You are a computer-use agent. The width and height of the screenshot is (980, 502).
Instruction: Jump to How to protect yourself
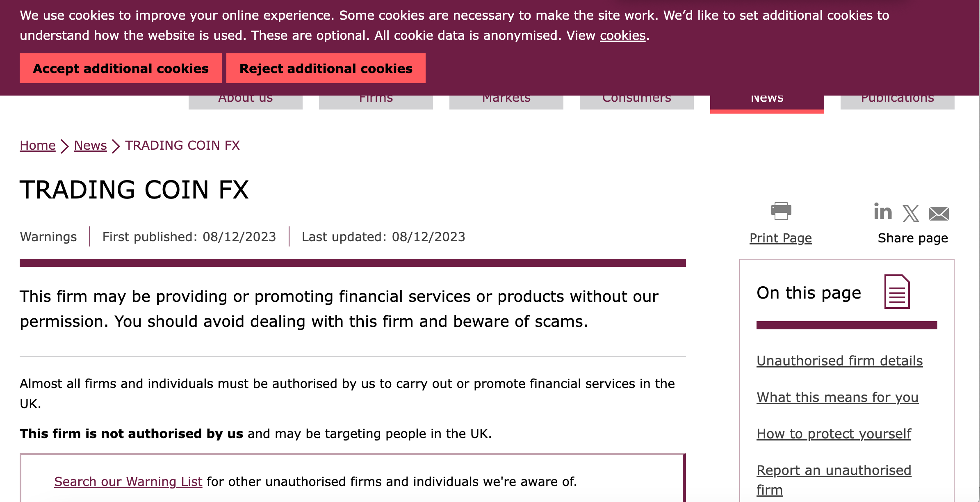click(834, 434)
